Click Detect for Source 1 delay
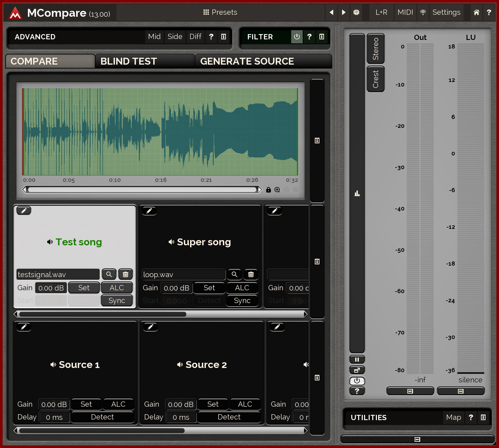The image size is (499, 448). pyautogui.click(x=102, y=417)
